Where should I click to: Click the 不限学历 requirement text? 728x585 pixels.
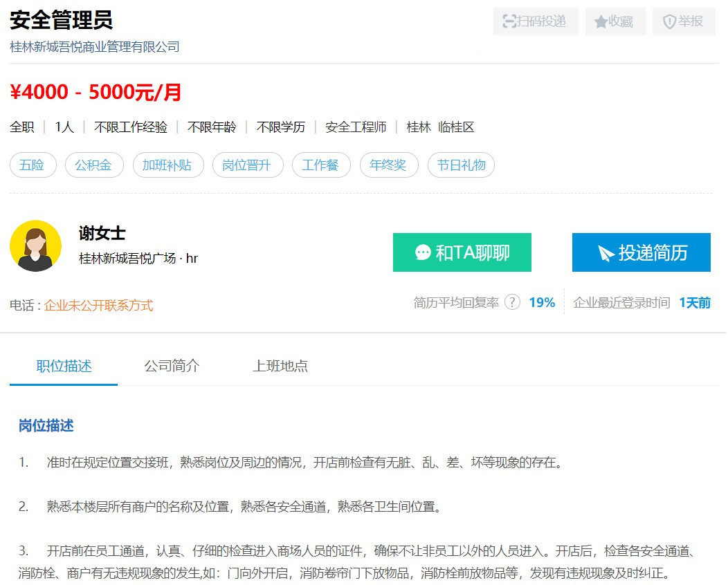pos(280,127)
